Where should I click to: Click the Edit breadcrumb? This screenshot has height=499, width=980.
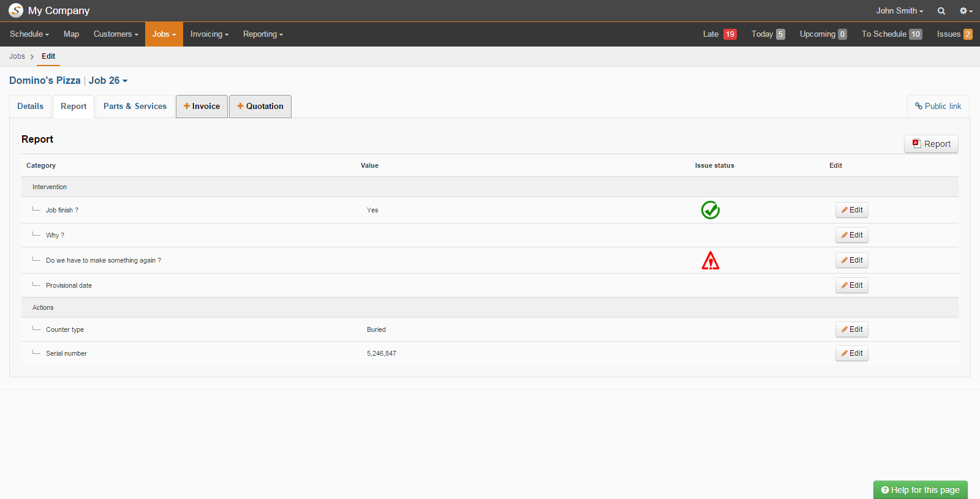(48, 56)
